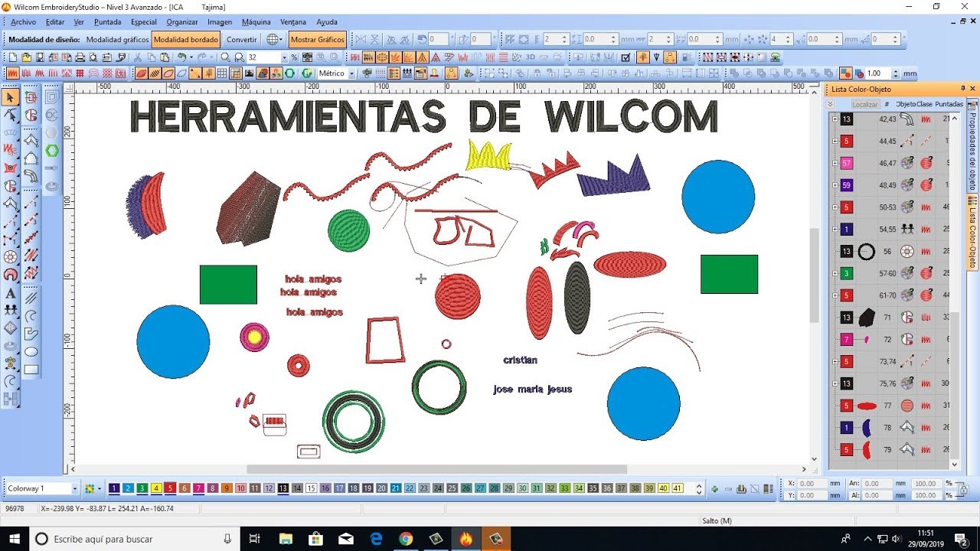Click the New design icon
This screenshot has height=551, width=980.
pos(12,57)
